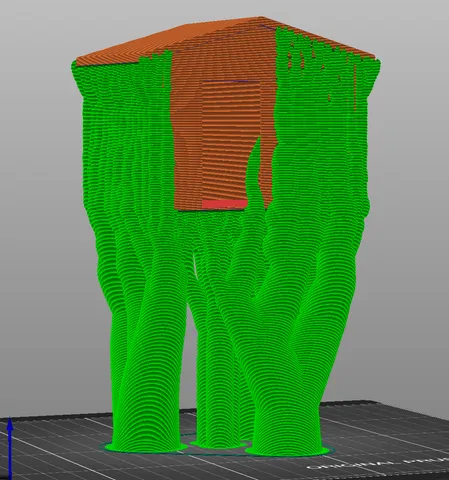
Task: Click the blue line atop recessed panel
Action: (231, 81)
